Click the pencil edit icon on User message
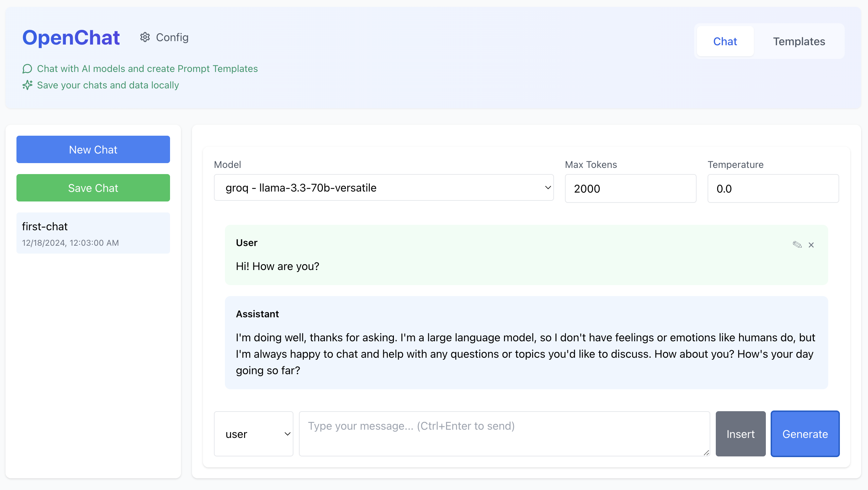 coord(797,245)
